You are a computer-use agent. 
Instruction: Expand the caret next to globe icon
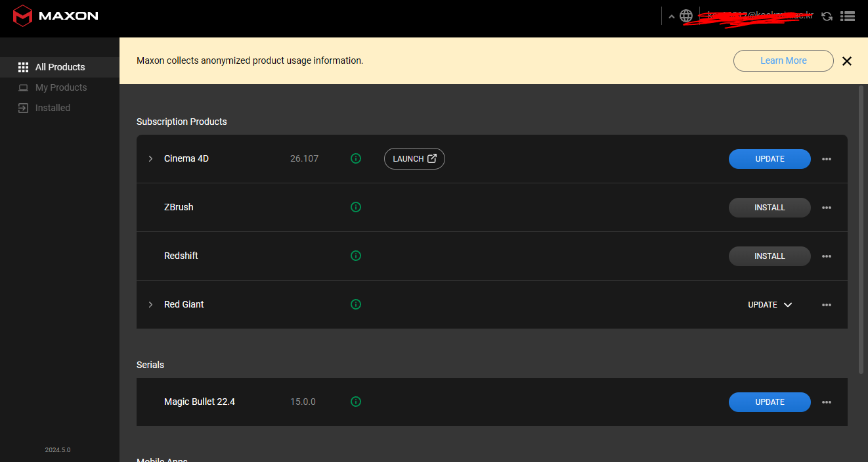(671, 16)
